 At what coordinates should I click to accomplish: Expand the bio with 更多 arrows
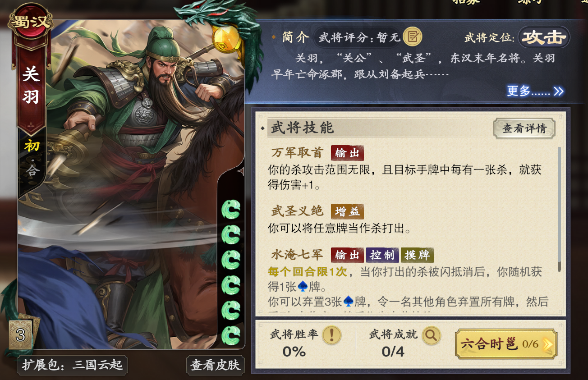[x=535, y=91]
